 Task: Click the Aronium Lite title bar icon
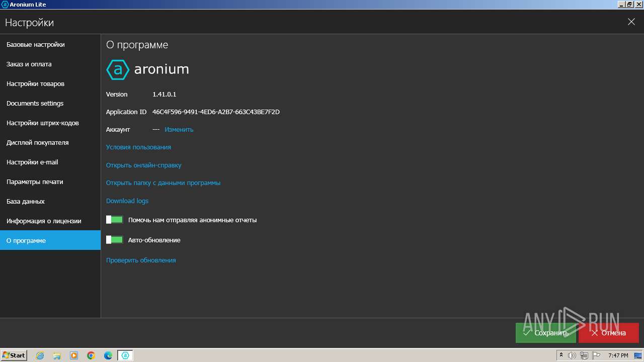click(5, 4)
